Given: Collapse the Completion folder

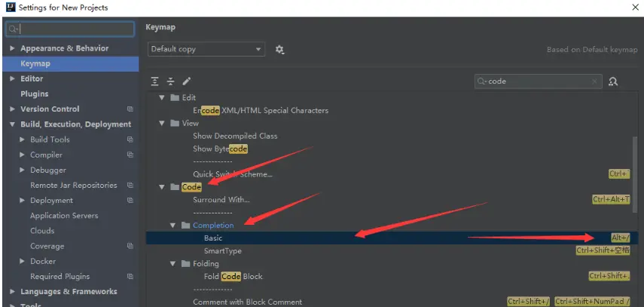Looking at the screenshot, I should [173, 226].
